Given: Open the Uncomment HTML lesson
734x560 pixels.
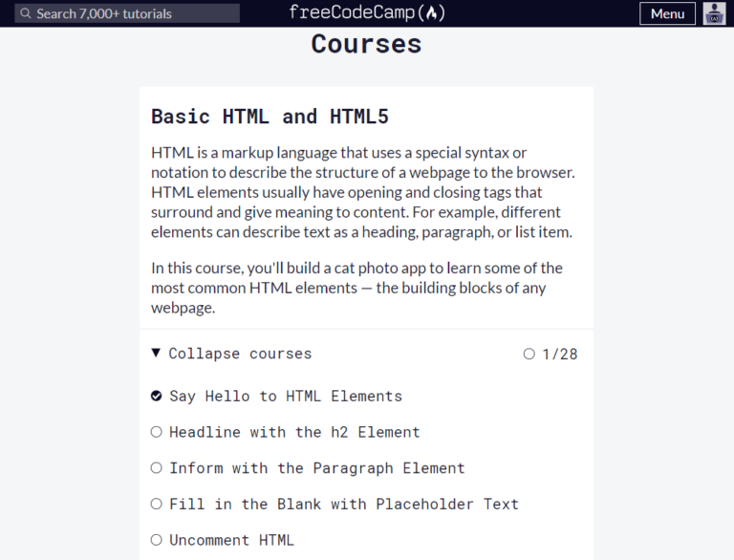Looking at the screenshot, I should tap(231, 540).
